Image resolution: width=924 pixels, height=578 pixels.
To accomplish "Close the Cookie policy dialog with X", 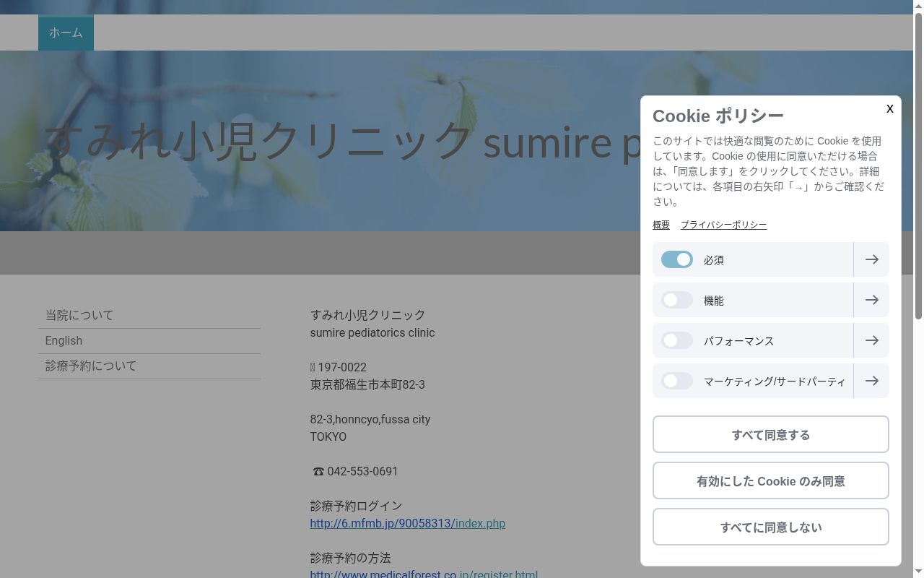I will coord(889,108).
